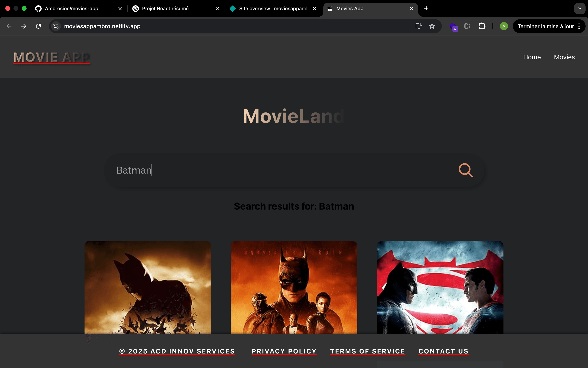Close the Site overview tab
This screenshot has height=368, width=588.
coord(314,9)
